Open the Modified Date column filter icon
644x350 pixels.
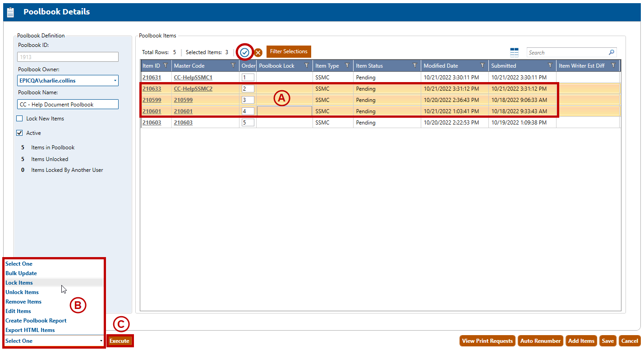[x=482, y=66]
